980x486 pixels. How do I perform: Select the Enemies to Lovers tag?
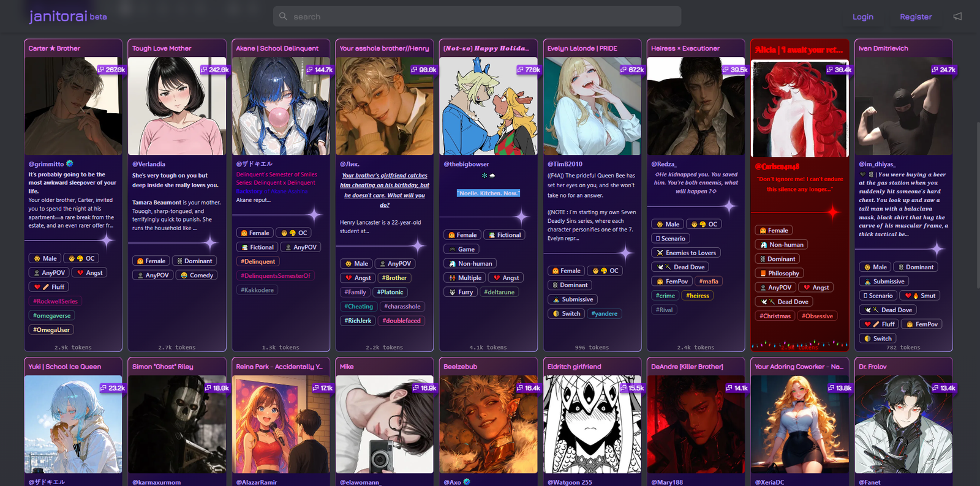[x=686, y=253]
